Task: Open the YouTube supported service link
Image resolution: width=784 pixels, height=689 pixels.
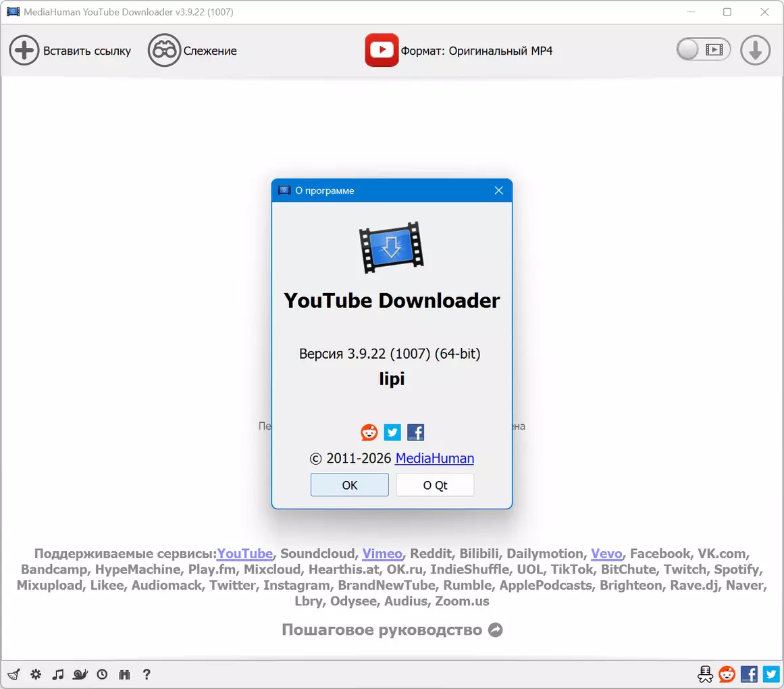Action: (245, 553)
